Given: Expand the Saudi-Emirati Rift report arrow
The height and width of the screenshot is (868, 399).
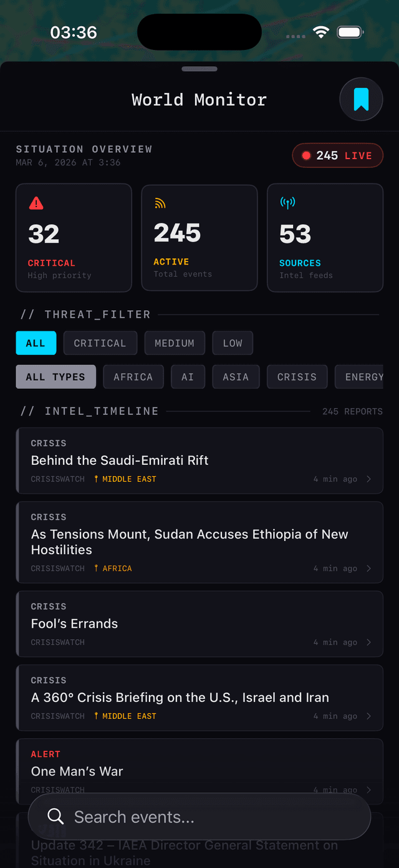Looking at the screenshot, I should [368, 480].
